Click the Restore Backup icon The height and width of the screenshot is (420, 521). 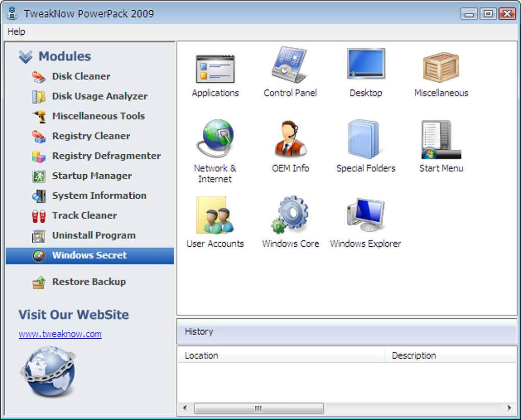39,283
